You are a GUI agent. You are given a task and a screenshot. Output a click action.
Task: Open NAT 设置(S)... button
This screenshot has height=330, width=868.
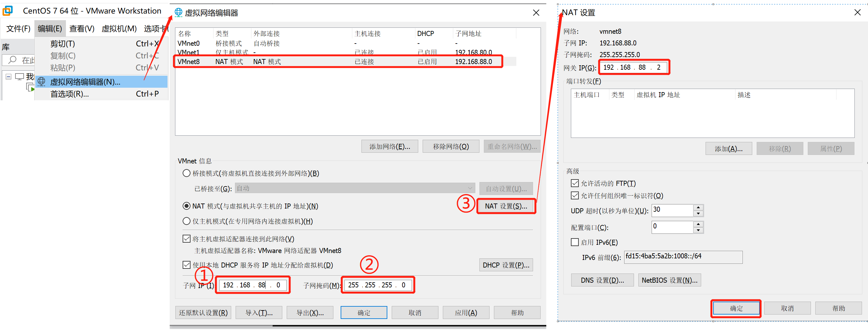coord(506,206)
